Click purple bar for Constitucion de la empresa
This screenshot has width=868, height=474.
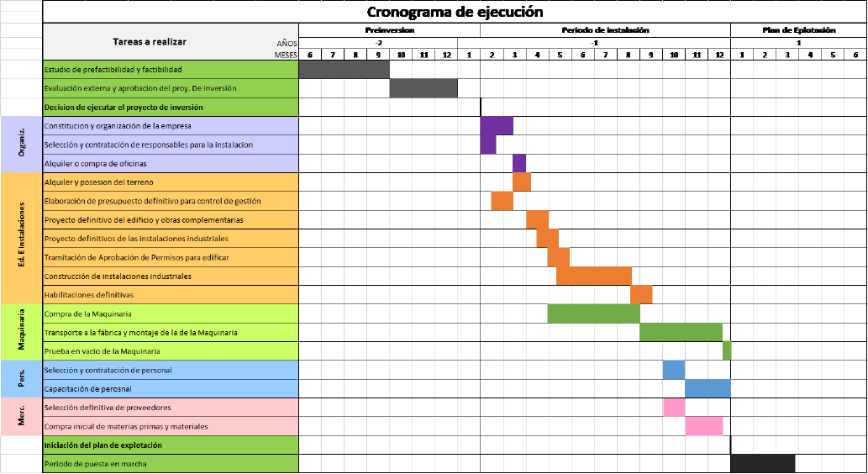tap(497, 126)
